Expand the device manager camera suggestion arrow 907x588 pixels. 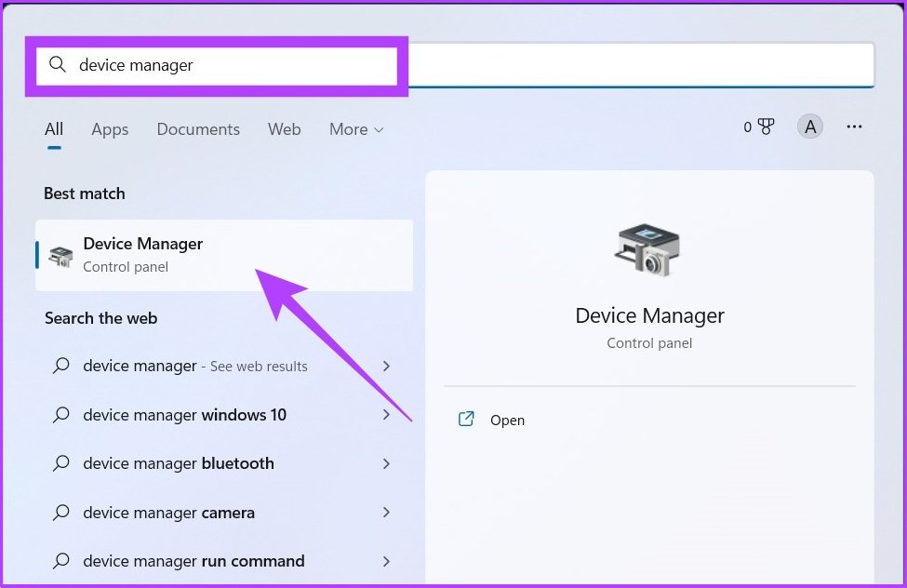pos(387,513)
